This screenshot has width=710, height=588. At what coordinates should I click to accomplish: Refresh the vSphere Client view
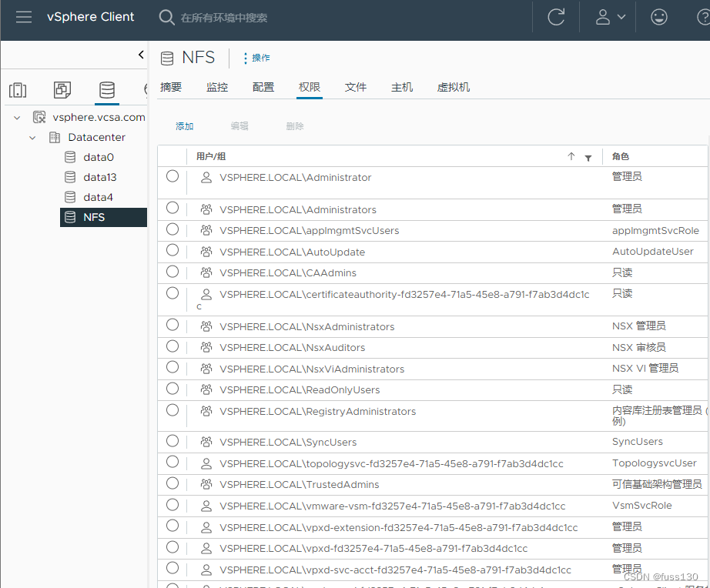pos(555,17)
